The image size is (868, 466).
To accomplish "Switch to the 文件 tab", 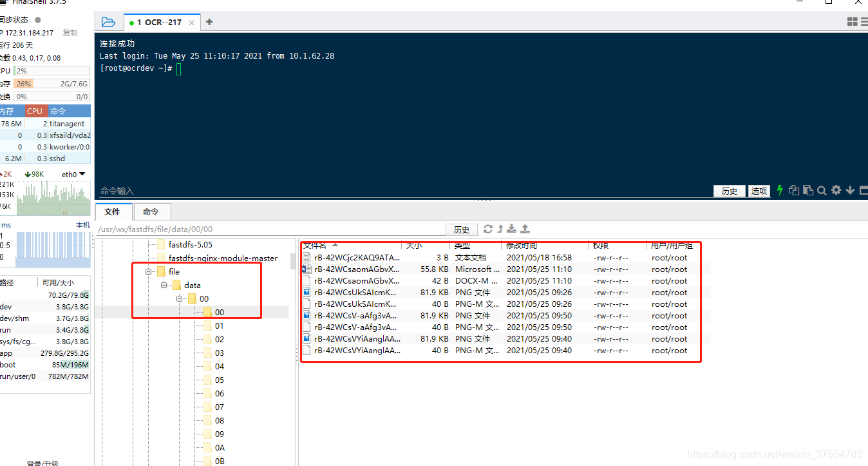I will click(113, 211).
